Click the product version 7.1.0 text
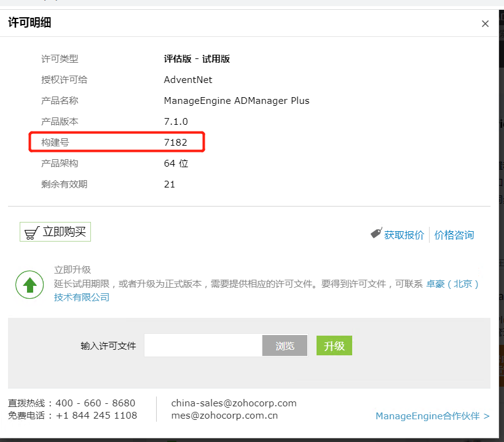The image size is (504, 442). click(x=176, y=122)
